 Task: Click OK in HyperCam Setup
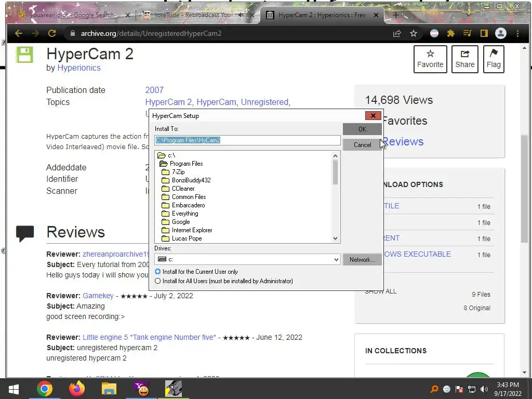point(362,129)
